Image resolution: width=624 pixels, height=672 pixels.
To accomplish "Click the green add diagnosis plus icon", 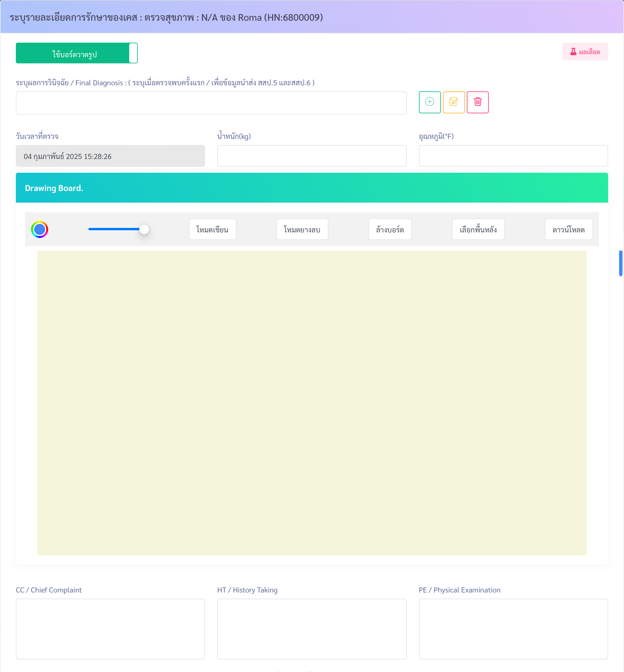I will point(430,102).
